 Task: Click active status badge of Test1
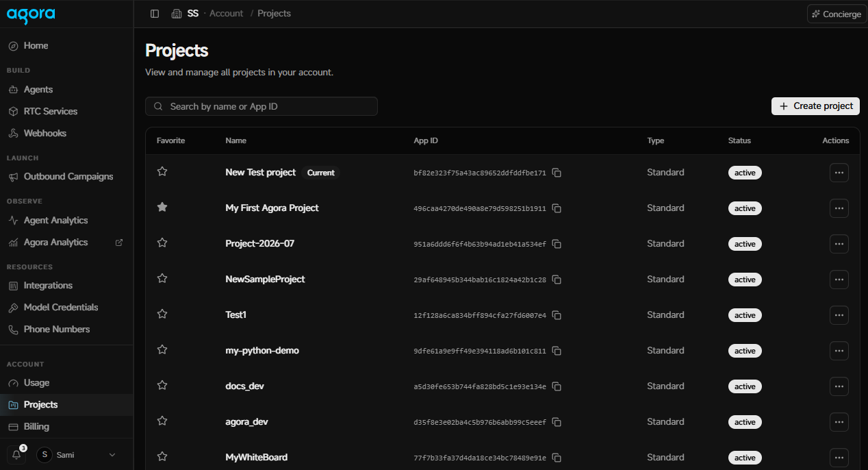(x=745, y=315)
